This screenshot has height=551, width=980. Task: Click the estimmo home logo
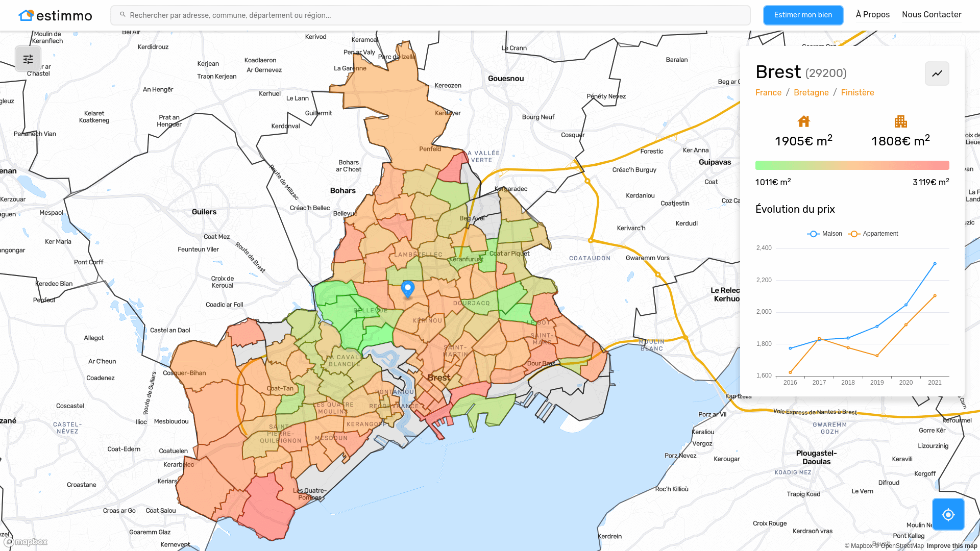click(55, 15)
